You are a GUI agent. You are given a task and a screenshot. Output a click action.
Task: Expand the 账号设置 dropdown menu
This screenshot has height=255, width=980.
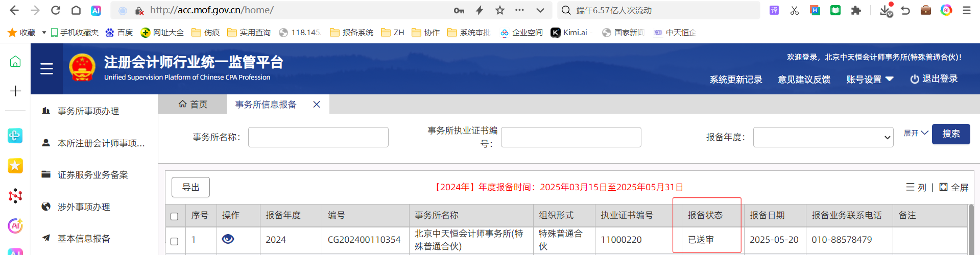[870, 80]
